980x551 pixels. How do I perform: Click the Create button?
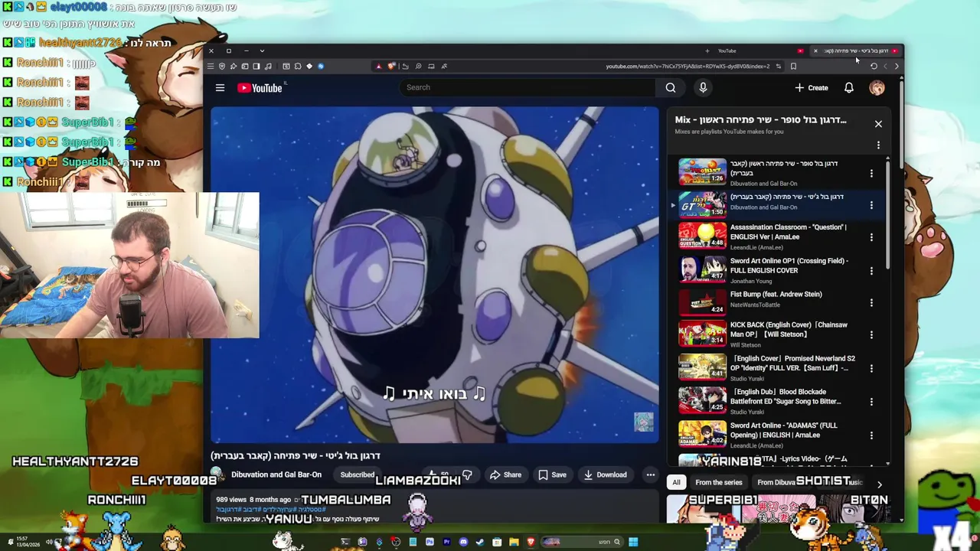point(811,88)
